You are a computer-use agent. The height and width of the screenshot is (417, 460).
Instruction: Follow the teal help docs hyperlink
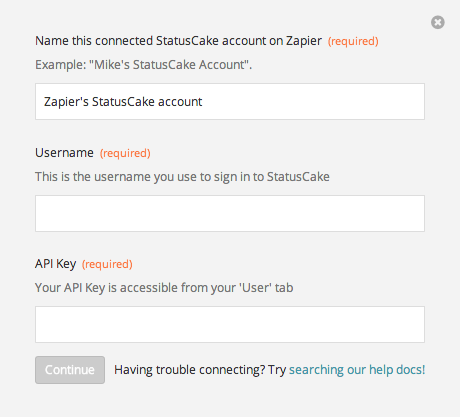(357, 370)
